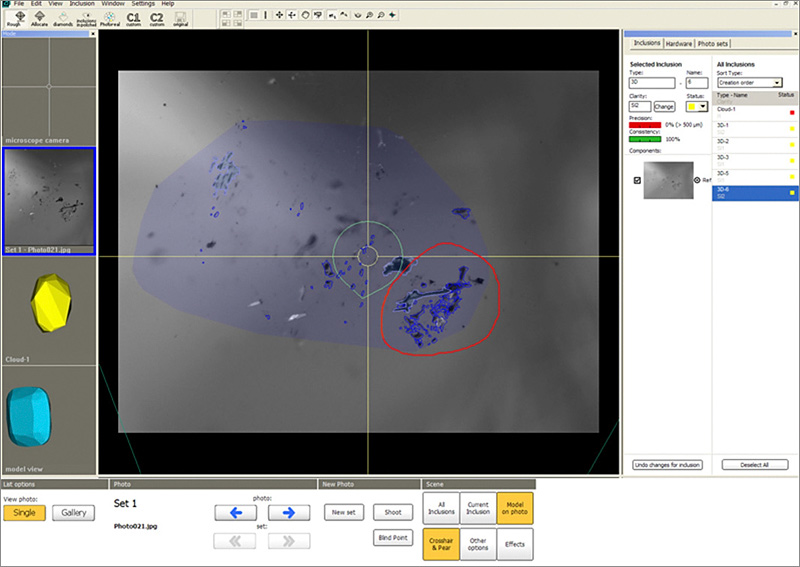Screen dimensions: 800x567
Task: Open the Inclusion menu
Action: pos(82,4)
